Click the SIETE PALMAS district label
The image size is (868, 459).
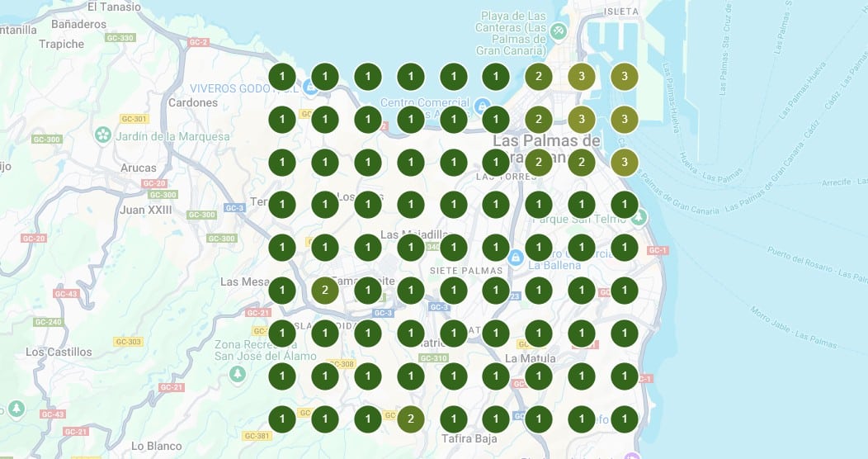(466, 271)
